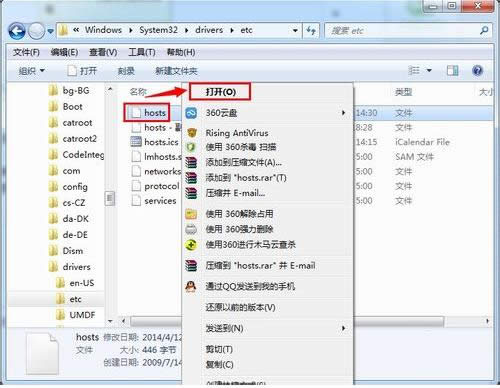This screenshot has height=388, width=500.
Task: Choose 使用 360强力删除 entry
Action: point(268,229)
